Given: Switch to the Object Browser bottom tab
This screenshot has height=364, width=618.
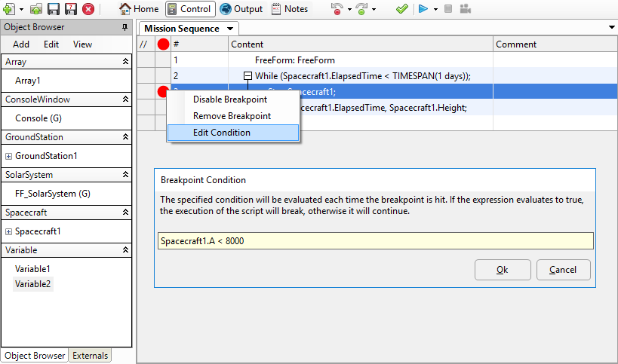Looking at the screenshot, I should 35,356.
